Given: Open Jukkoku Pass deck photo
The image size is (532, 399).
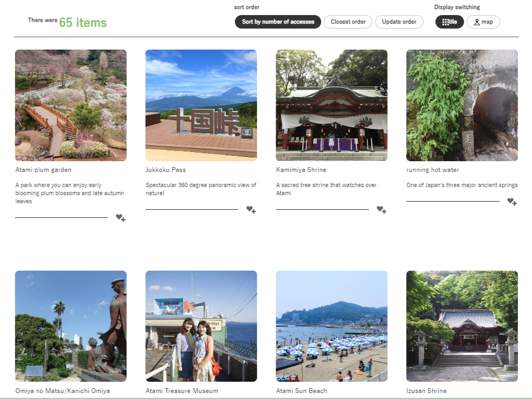Looking at the screenshot, I should 201,105.
